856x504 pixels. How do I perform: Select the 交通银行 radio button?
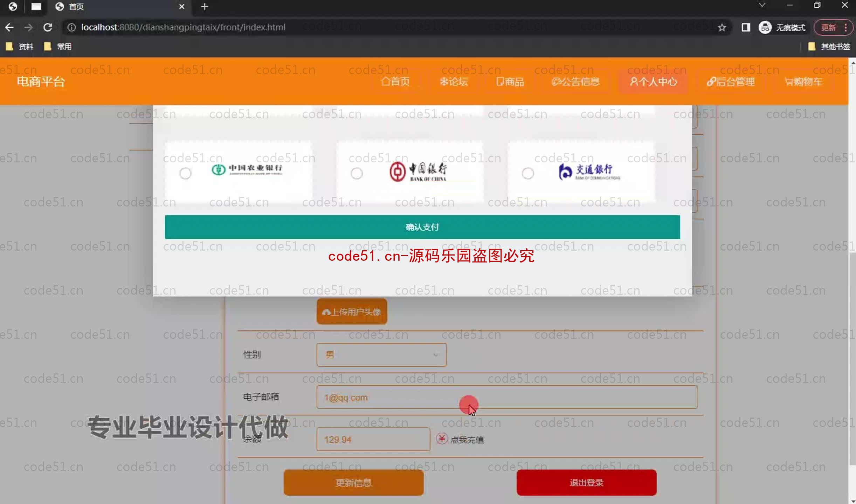click(x=528, y=173)
